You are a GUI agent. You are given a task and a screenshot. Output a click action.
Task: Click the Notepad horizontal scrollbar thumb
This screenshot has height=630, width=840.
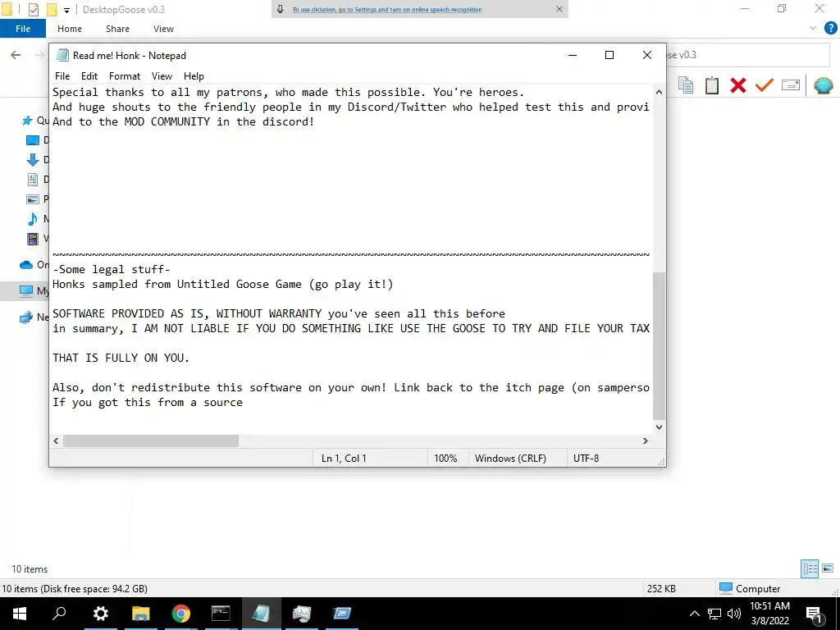[x=151, y=441]
